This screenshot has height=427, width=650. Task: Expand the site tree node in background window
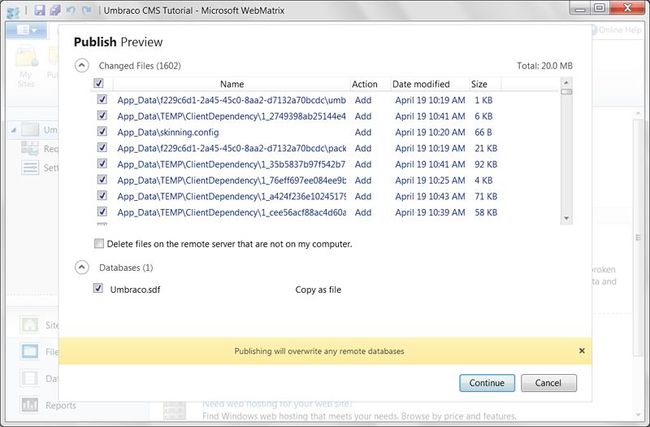13,130
